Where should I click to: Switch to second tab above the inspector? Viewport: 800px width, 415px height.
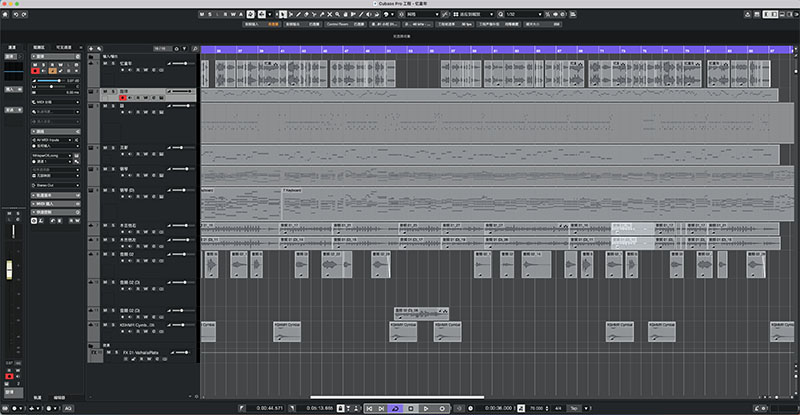click(64, 47)
